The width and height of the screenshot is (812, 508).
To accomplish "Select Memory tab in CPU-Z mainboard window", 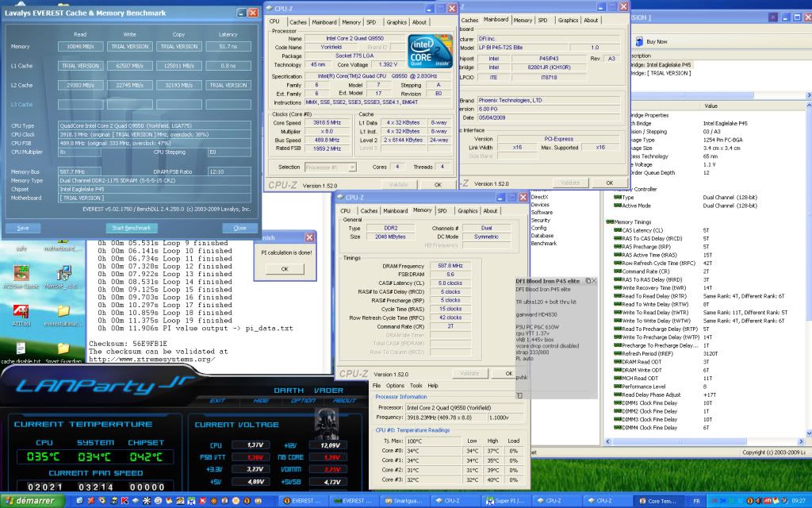I will coord(523,20).
